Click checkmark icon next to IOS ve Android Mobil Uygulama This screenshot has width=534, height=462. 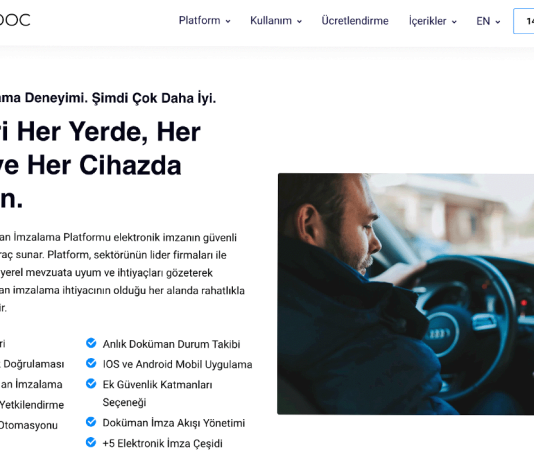(x=91, y=363)
